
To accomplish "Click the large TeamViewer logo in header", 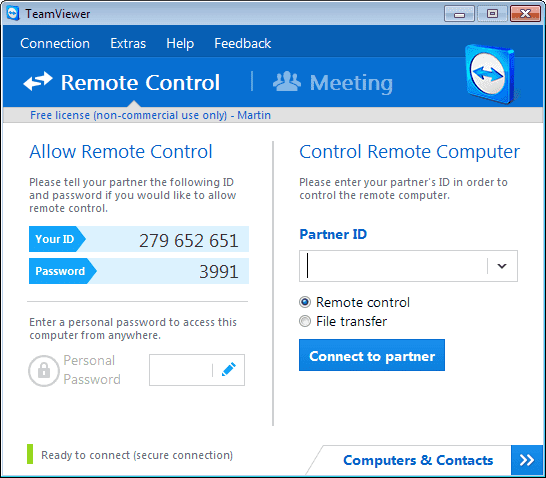I will tap(490, 74).
